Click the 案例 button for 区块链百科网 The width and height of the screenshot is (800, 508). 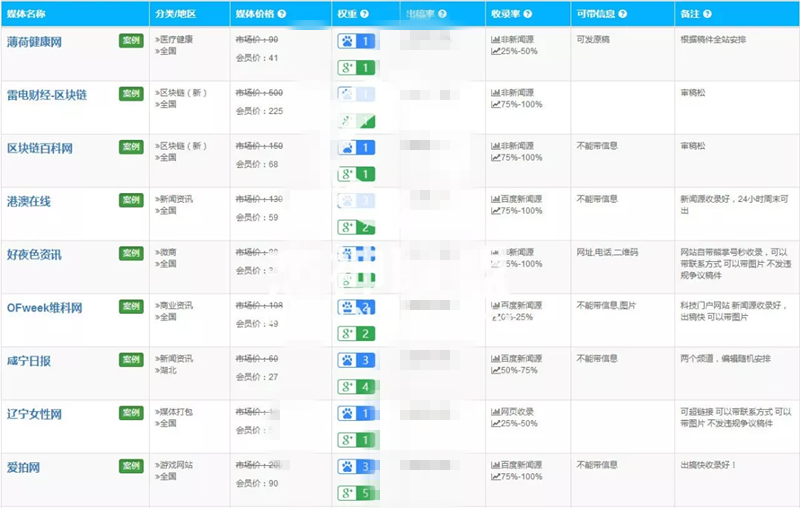point(131,147)
